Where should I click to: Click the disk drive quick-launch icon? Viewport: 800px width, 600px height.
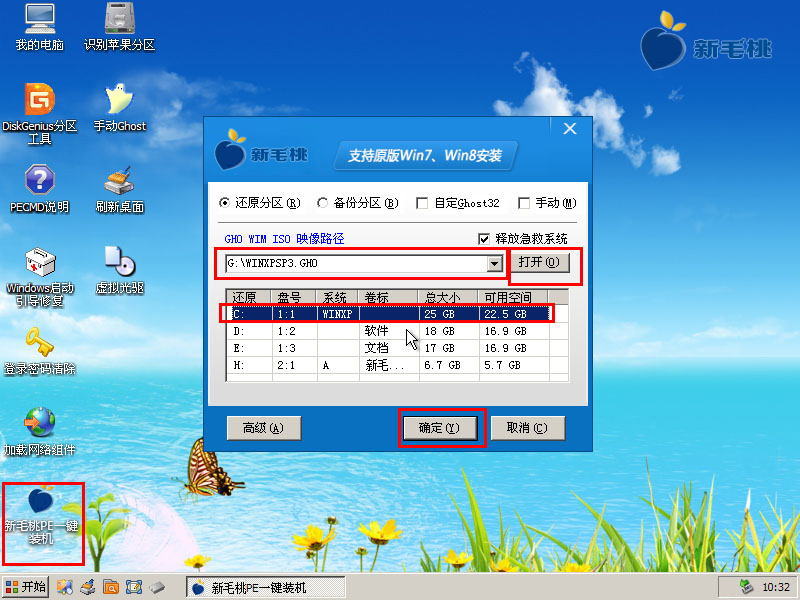coord(157,587)
